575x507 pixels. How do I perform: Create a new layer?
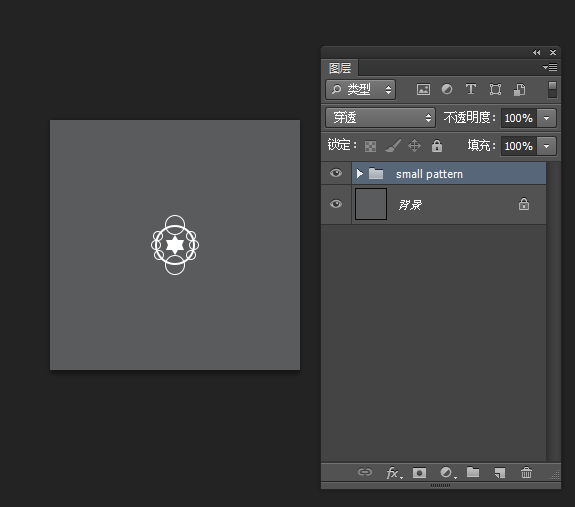(500, 473)
